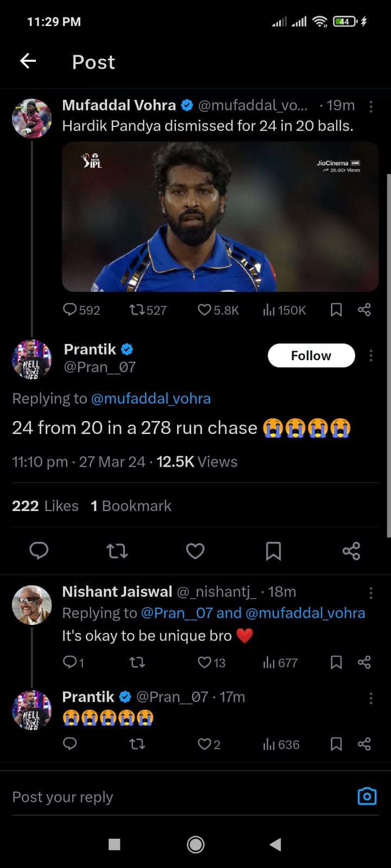View the 222 Likes list
This screenshot has height=868, width=391.
coord(45,506)
